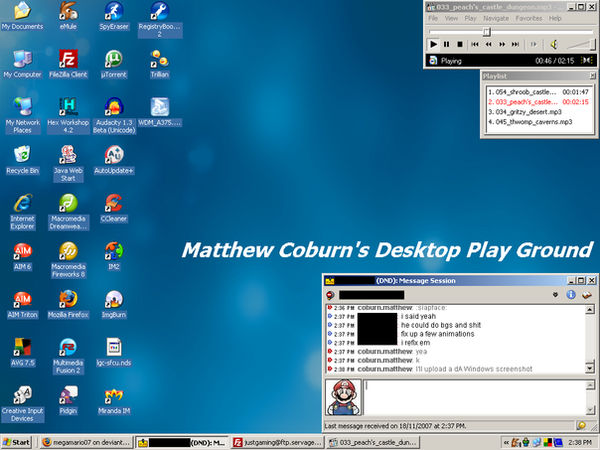
Task: Select the Mozilla Firefox desktop icon
Action: pos(68,304)
